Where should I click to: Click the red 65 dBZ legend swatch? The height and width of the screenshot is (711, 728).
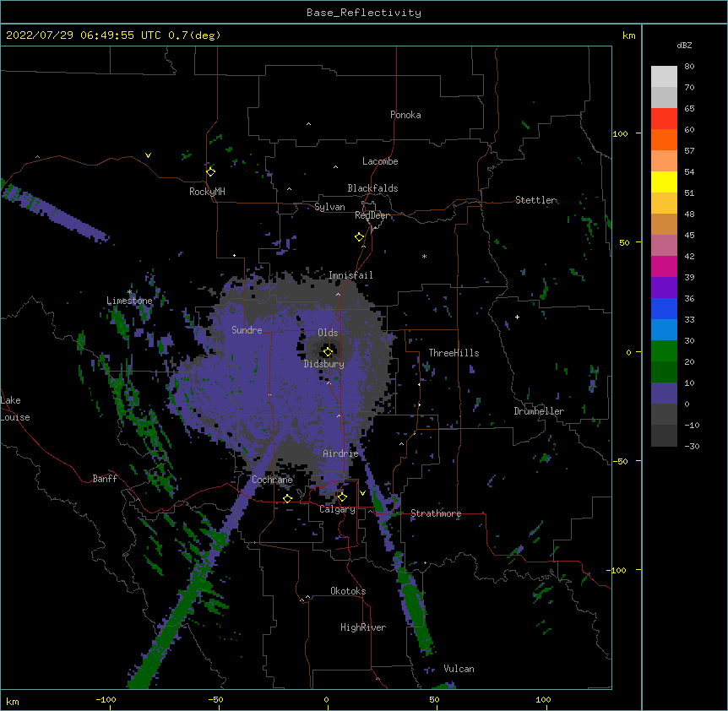pyautogui.click(x=664, y=119)
